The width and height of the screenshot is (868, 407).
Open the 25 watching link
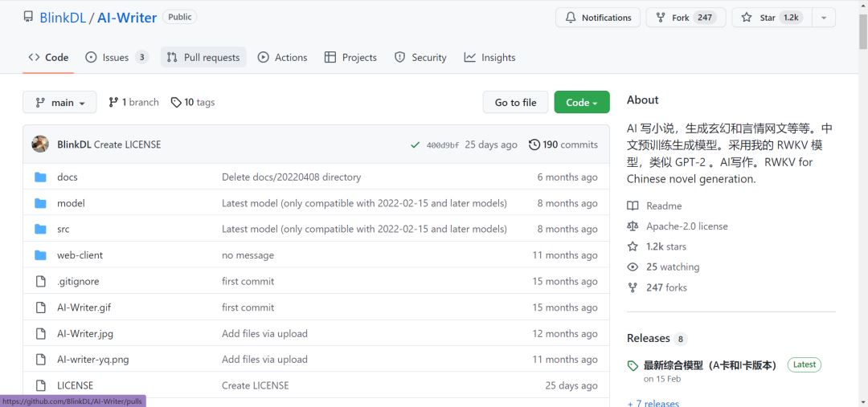pos(673,267)
